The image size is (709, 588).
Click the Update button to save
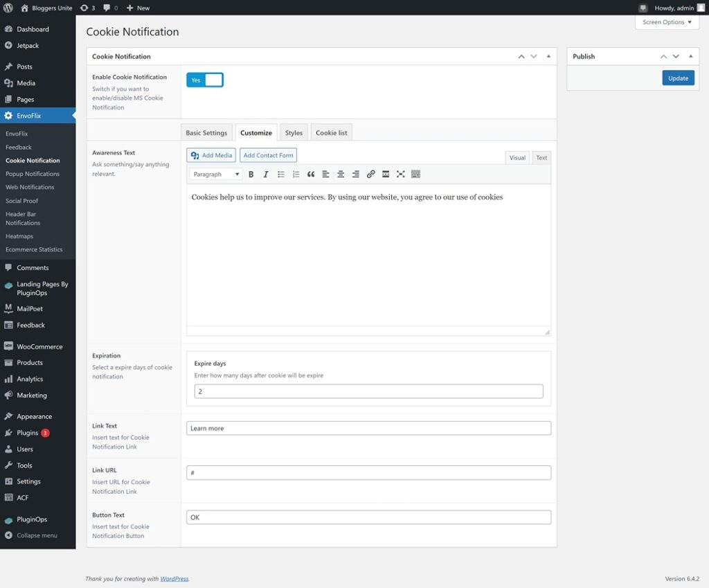pos(678,78)
